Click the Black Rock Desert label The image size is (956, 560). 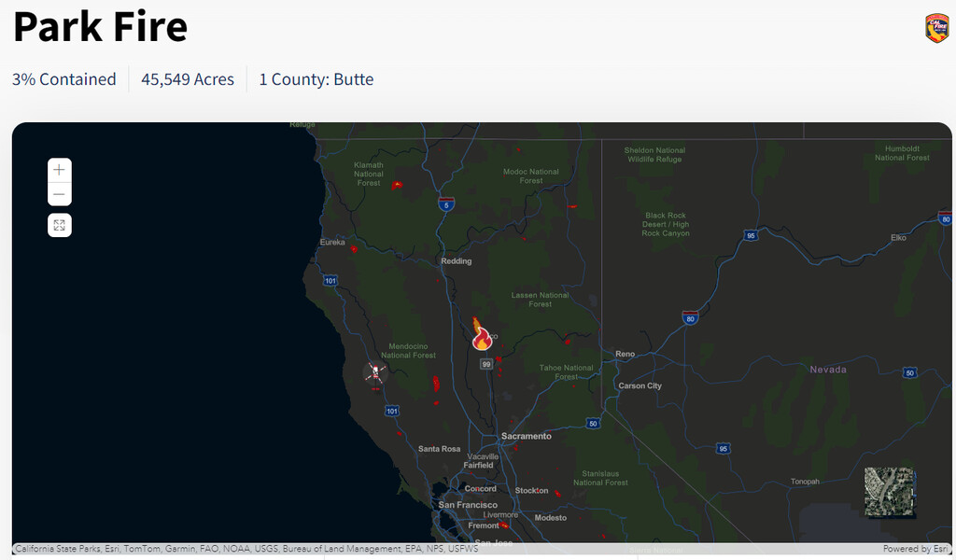click(666, 224)
